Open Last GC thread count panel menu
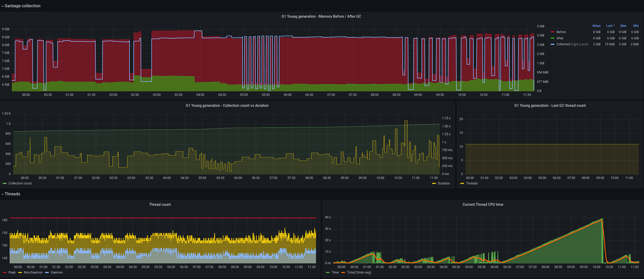 [x=550, y=106]
